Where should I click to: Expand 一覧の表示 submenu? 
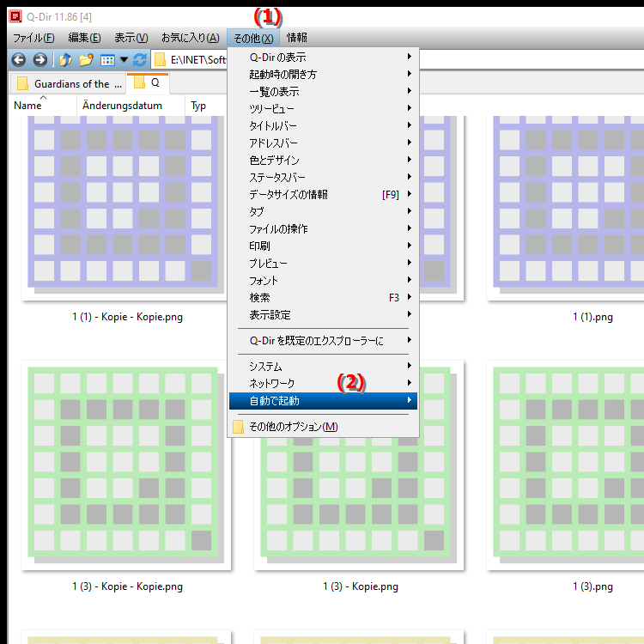323,92
